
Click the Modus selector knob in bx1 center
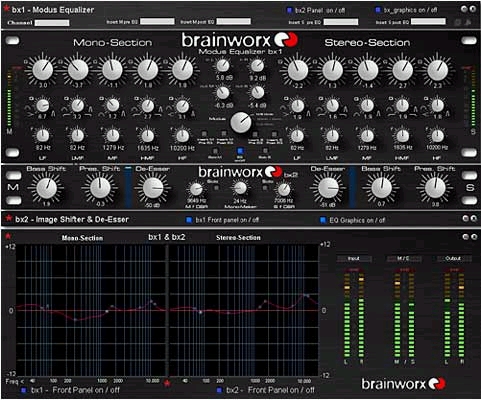point(241,122)
